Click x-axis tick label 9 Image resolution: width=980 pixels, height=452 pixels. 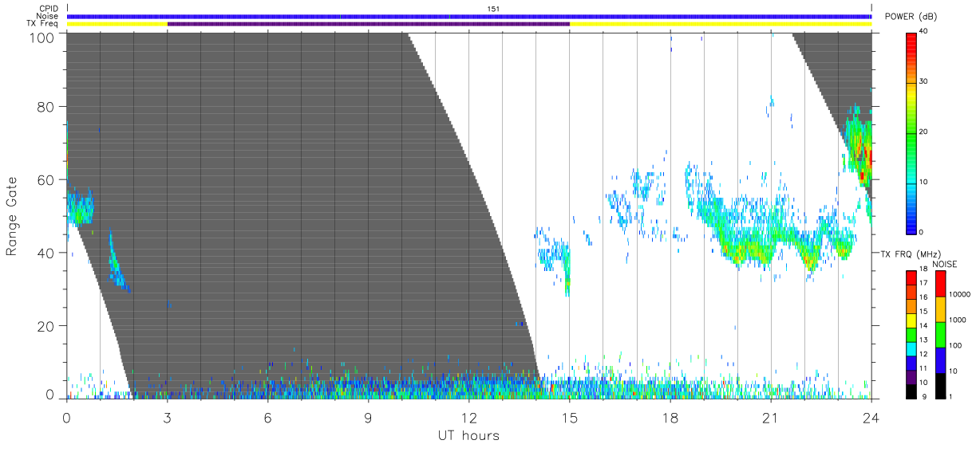[x=368, y=417]
